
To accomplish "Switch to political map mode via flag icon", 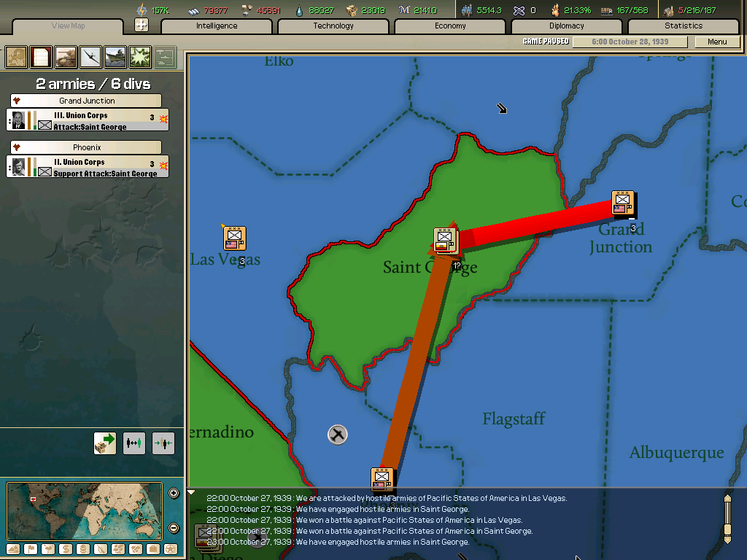I will pos(29,548).
